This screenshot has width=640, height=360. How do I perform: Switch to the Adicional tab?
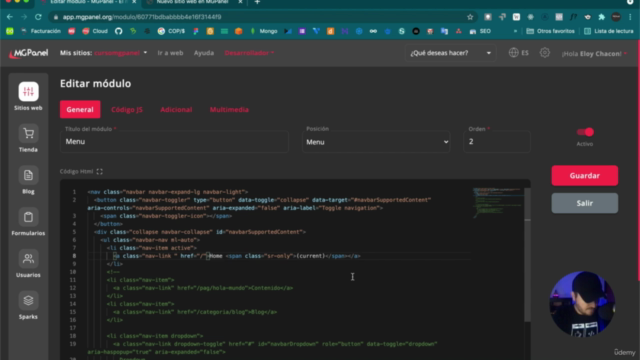coord(176,109)
